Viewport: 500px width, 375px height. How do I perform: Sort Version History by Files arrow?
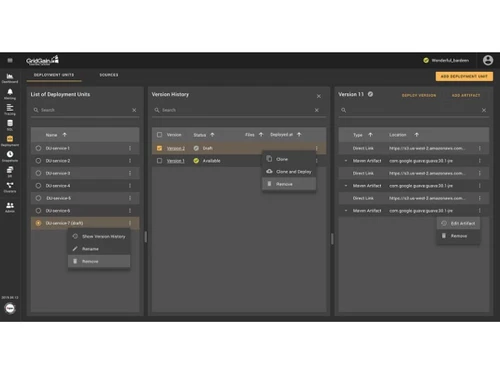261,134
